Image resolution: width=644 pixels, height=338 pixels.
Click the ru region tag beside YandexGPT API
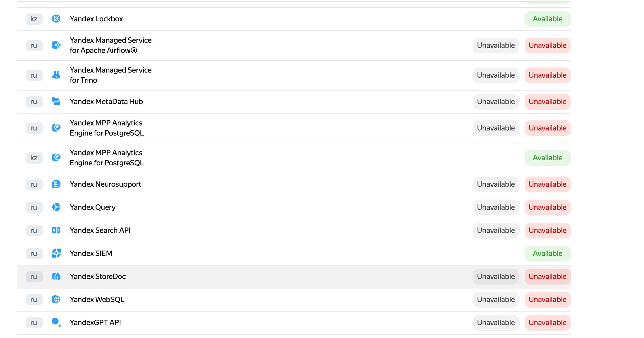pyautogui.click(x=34, y=323)
